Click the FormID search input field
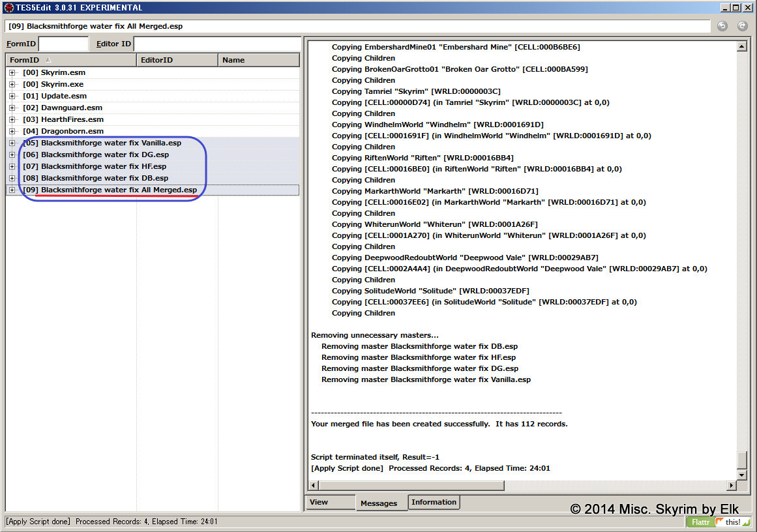 pos(64,44)
